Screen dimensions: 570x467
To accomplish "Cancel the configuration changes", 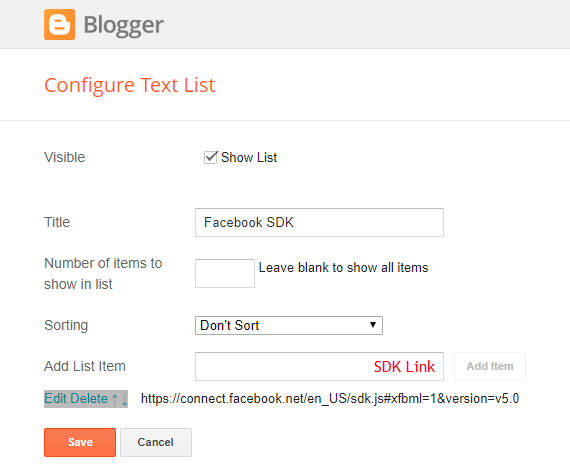I will (156, 442).
